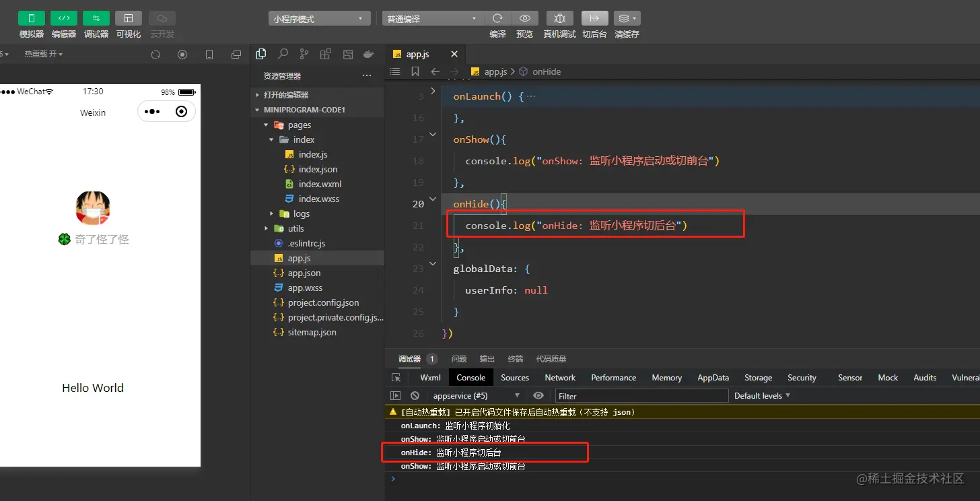Viewport: 980px width, 501px height.
Task: Refresh the simulator using its toolbar icon
Action: (x=155, y=55)
